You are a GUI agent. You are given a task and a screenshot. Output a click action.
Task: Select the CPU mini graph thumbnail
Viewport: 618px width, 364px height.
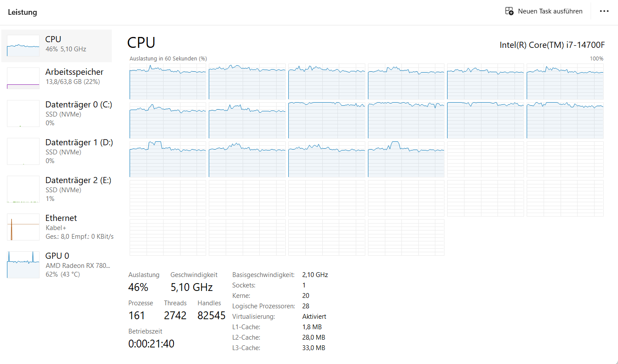[23, 45]
